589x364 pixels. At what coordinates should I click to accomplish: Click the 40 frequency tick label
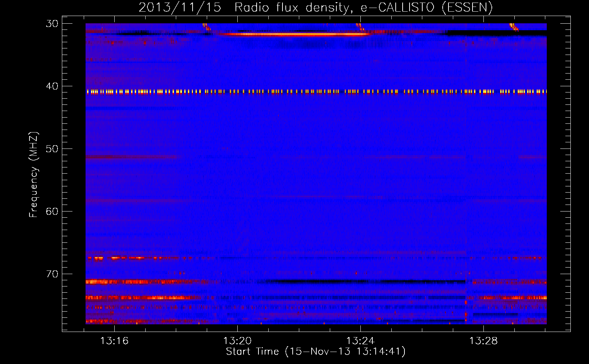pos(52,86)
